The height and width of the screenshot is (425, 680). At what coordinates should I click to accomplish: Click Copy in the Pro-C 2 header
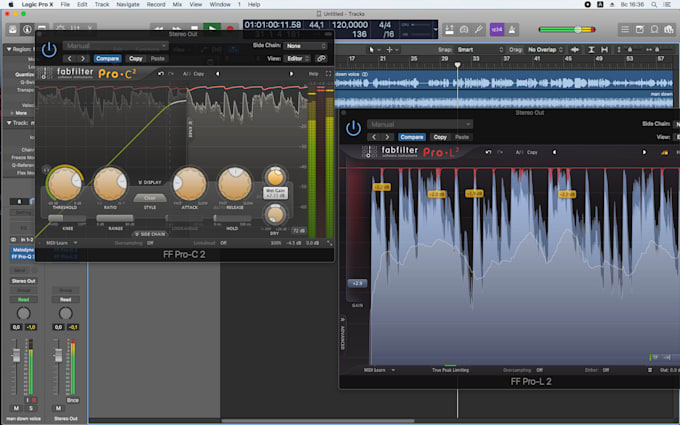point(136,59)
